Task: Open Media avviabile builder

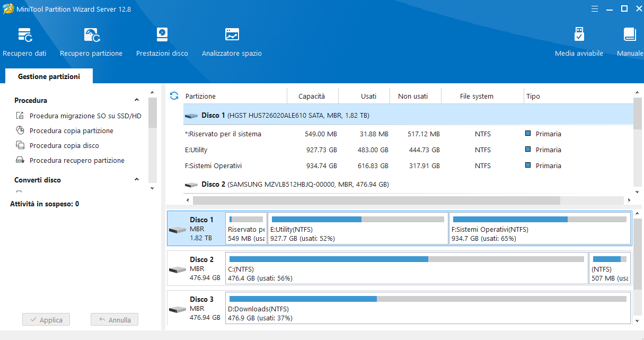Action: (579, 42)
